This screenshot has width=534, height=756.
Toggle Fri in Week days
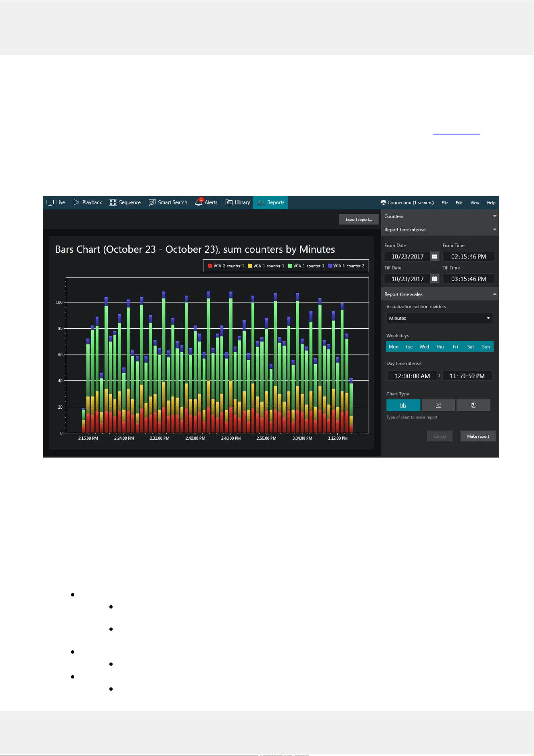(x=455, y=346)
